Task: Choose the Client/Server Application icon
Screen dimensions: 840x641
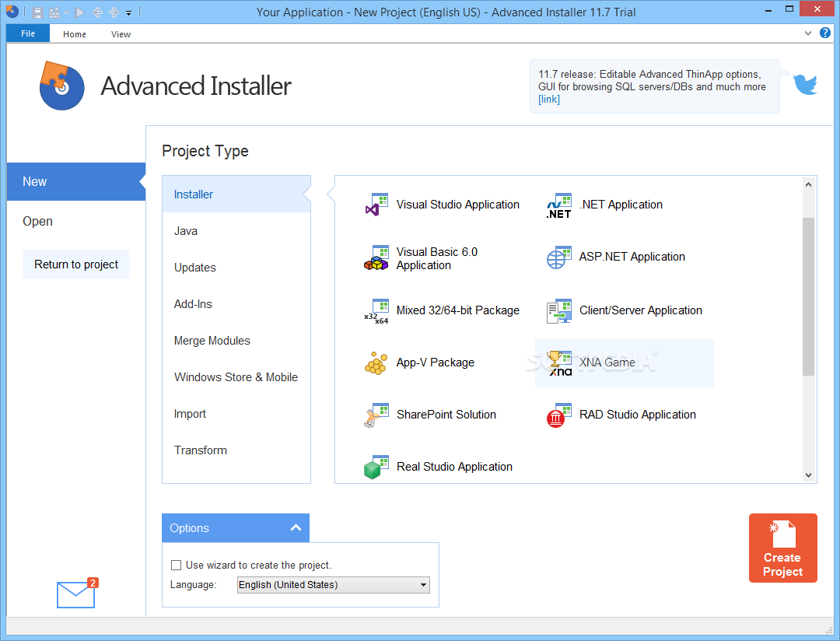Action: click(x=558, y=310)
